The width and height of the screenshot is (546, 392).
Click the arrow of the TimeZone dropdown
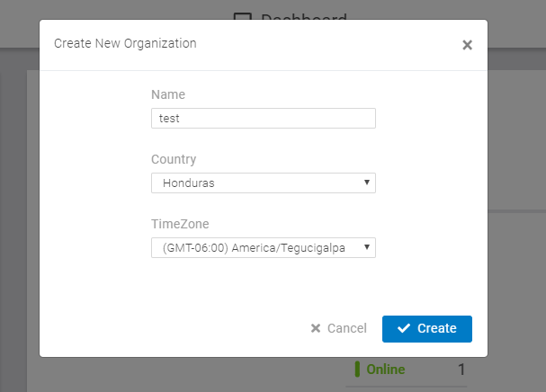(x=367, y=247)
